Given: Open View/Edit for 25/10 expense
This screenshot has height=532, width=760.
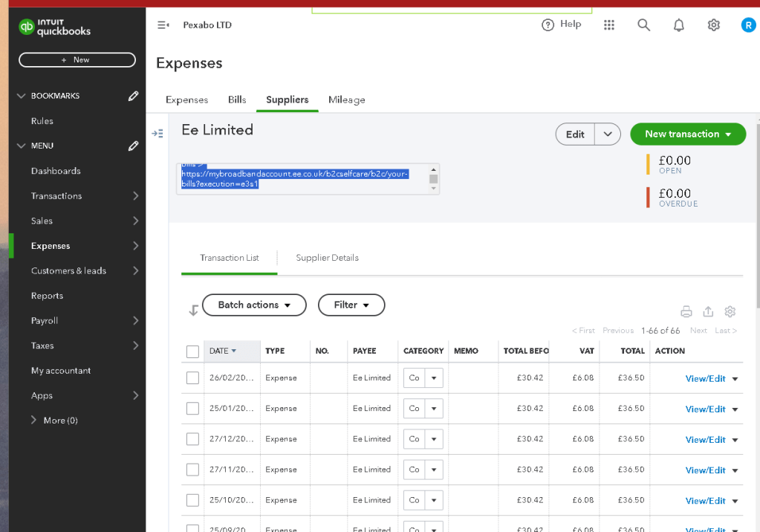Looking at the screenshot, I should (x=705, y=501).
